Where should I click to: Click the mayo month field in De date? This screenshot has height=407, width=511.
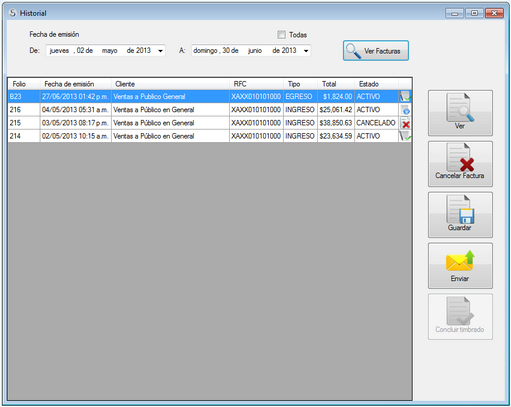(109, 51)
